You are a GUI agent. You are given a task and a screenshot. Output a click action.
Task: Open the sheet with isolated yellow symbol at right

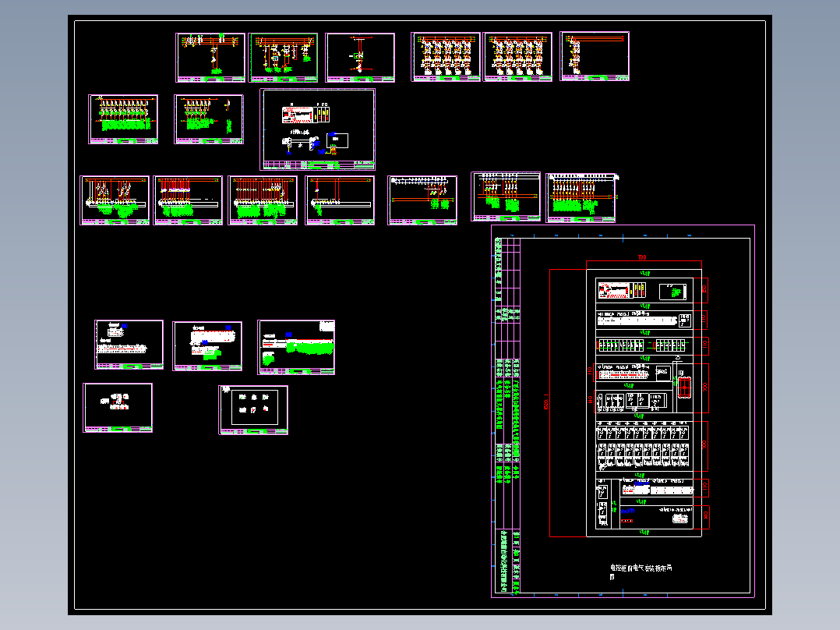pyautogui.click(x=209, y=119)
